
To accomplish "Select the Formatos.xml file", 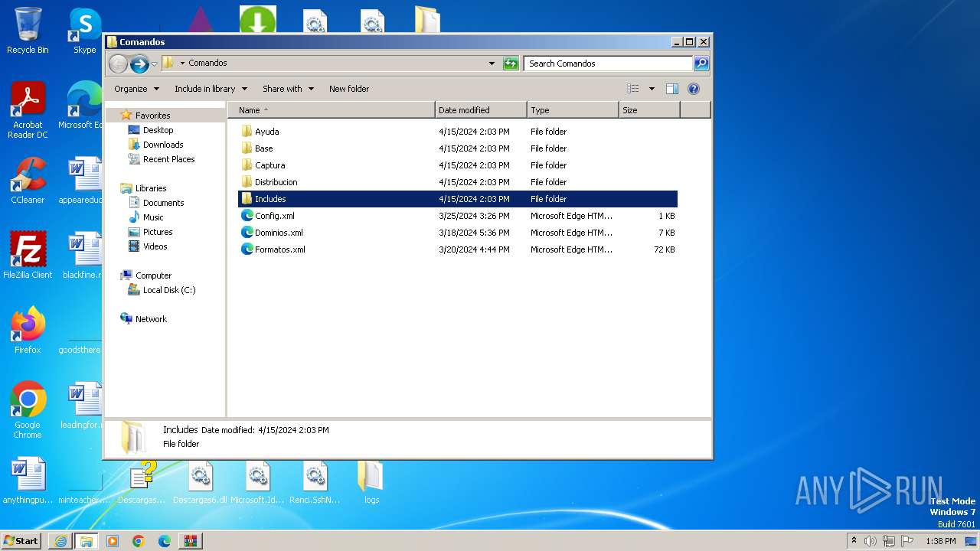I will point(458,249).
